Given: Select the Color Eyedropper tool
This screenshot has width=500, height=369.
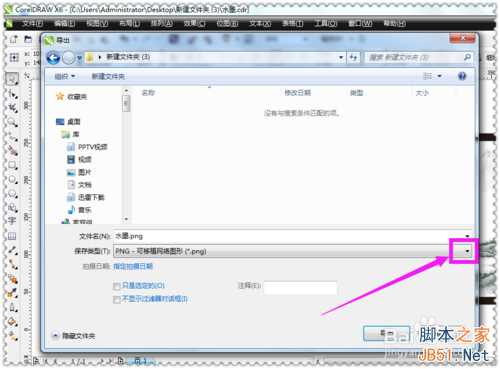Looking at the screenshot, I should tap(12, 293).
